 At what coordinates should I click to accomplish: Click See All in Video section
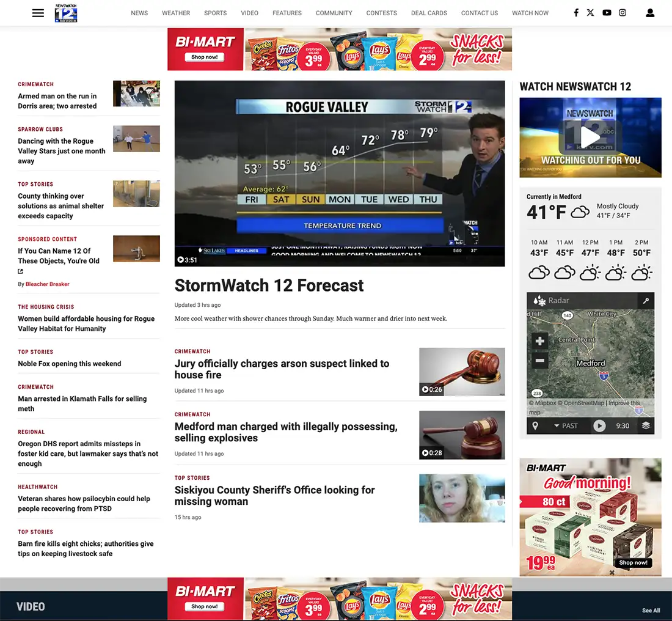[651, 610]
